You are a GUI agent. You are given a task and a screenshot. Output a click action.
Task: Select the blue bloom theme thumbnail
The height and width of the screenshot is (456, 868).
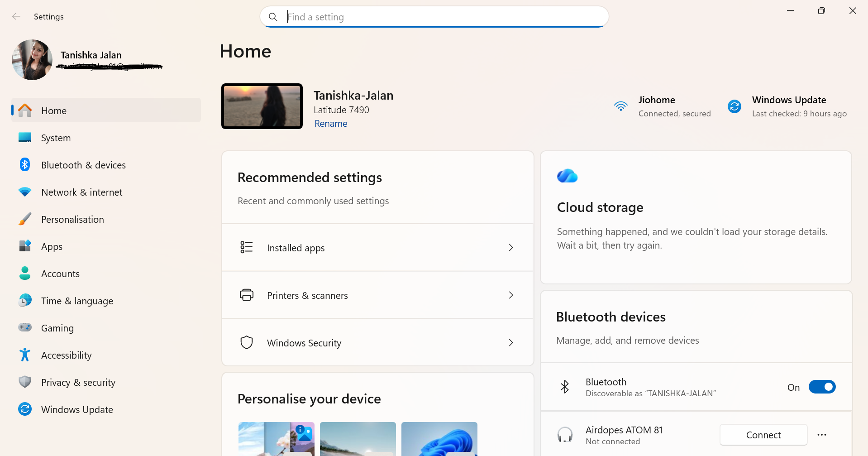pyautogui.click(x=439, y=439)
